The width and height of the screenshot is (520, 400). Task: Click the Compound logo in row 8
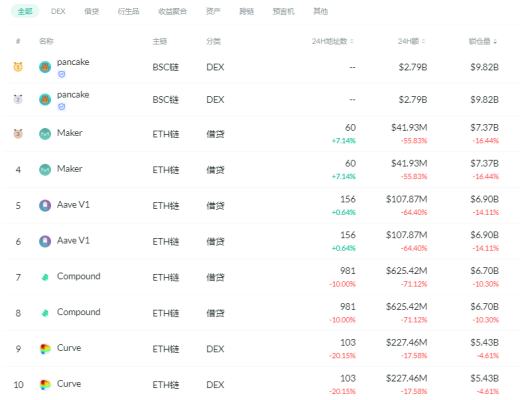(x=45, y=313)
